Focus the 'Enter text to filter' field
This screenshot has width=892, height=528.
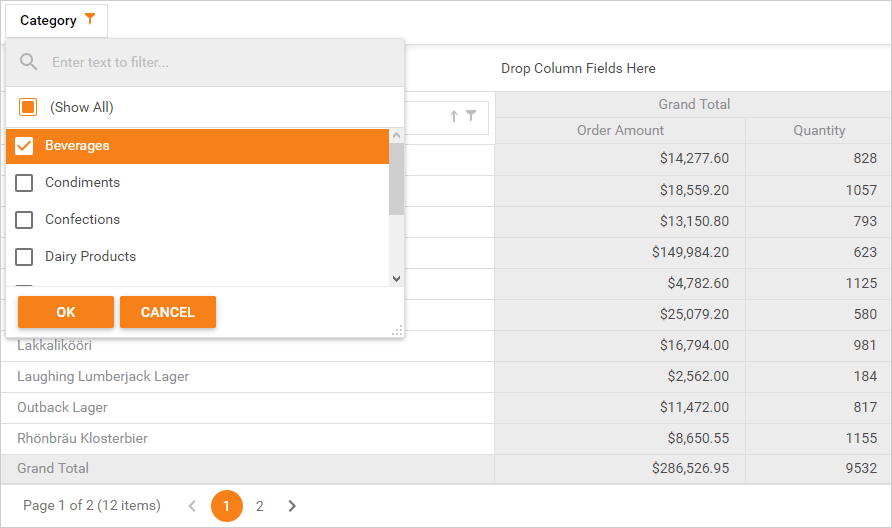220,62
